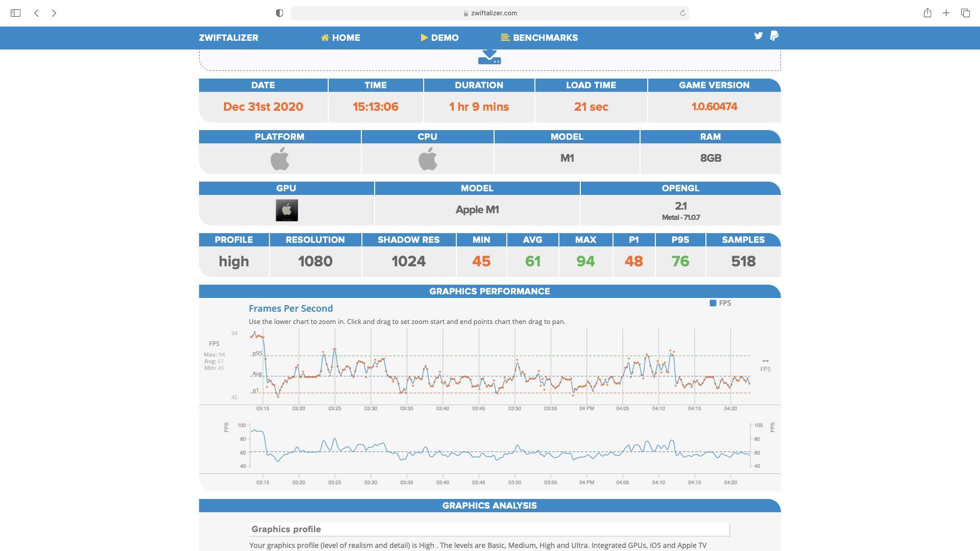The height and width of the screenshot is (551, 980).
Task: Click the Twitter bird icon in header
Action: tap(758, 36)
